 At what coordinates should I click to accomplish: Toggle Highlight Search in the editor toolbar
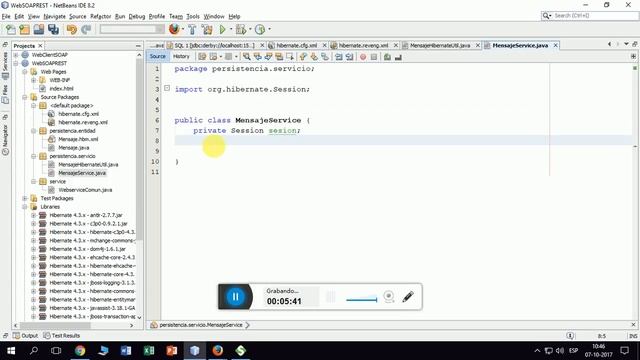click(x=279, y=57)
